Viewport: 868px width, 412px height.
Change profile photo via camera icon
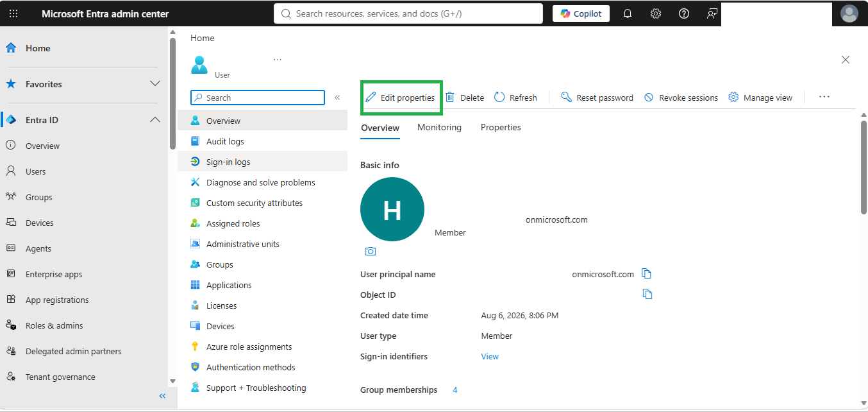pos(371,251)
